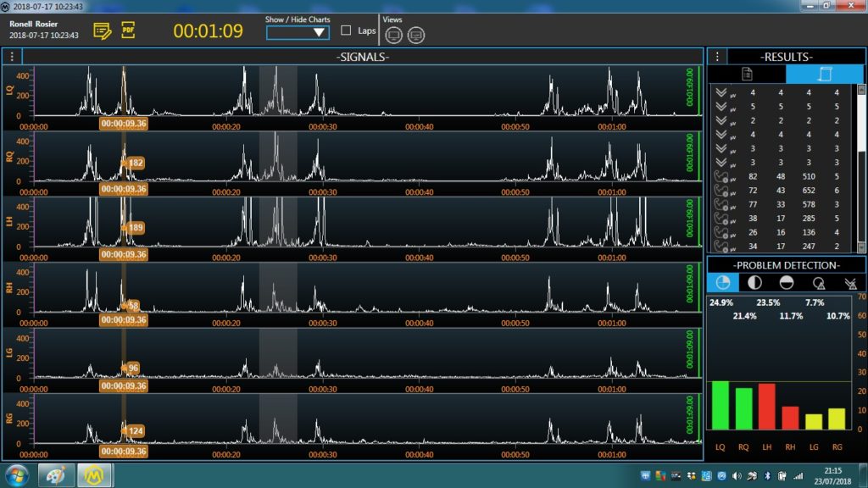Switch to the Results report document tab
This screenshot has height=488, width=868.
747,74
